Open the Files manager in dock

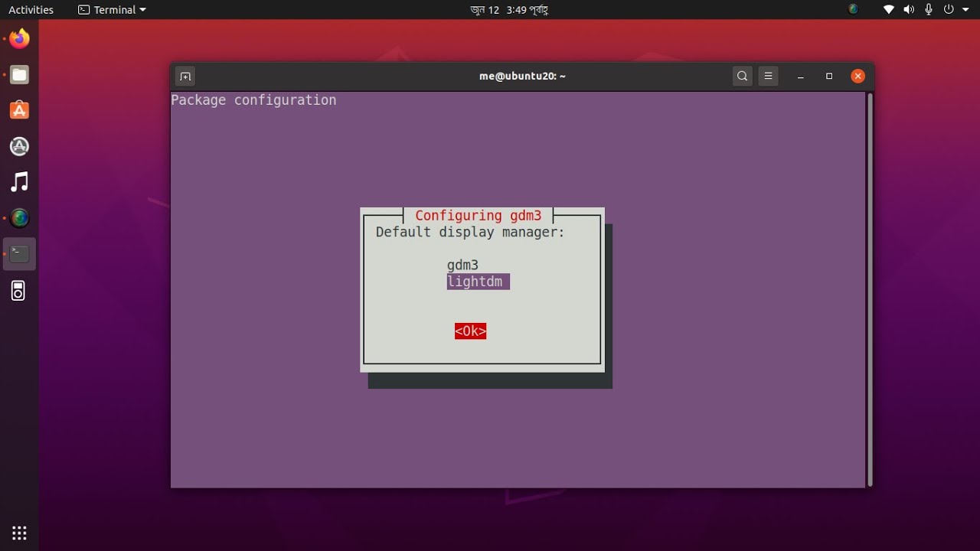pos(19,74)
